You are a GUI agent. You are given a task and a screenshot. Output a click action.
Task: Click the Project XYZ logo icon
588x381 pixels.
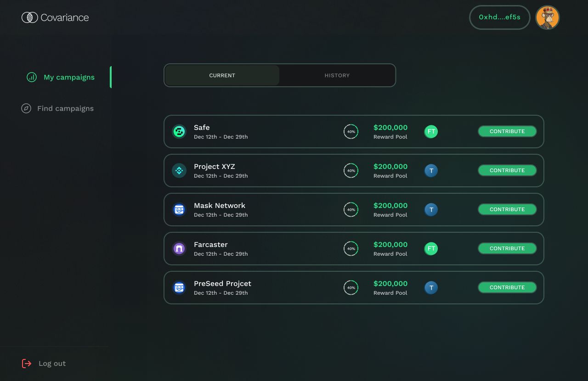pyautogui.click(x=179, y=170)
